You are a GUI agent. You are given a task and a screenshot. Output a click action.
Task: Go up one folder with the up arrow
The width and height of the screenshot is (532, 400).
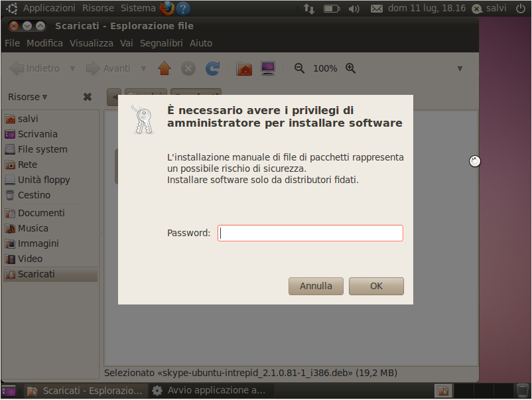165,68
